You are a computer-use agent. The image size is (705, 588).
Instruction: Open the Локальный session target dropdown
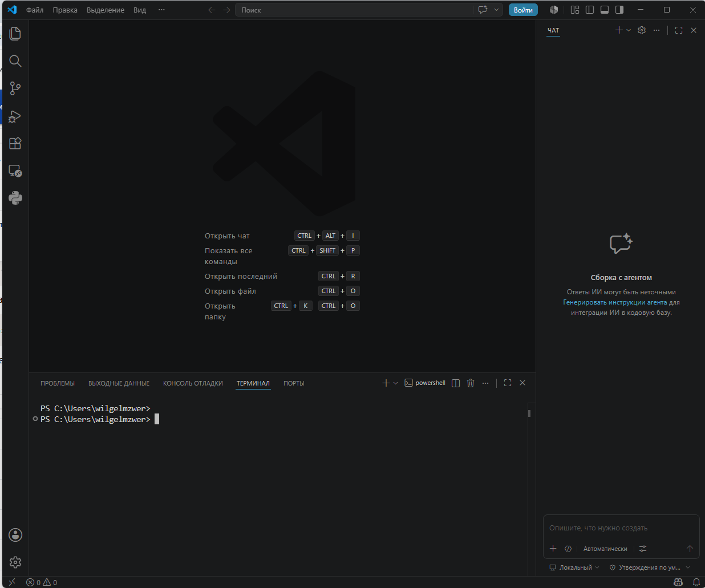click(574, 567)
